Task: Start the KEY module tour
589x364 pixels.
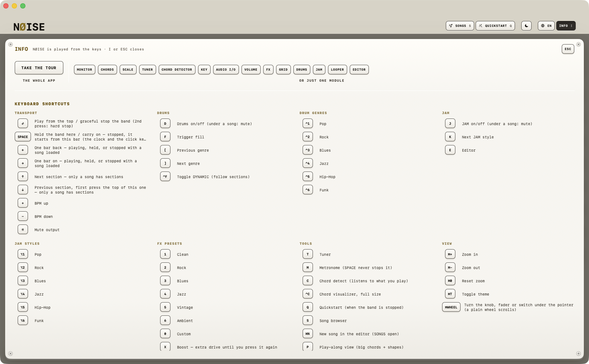Action: (x=204, y=70)
